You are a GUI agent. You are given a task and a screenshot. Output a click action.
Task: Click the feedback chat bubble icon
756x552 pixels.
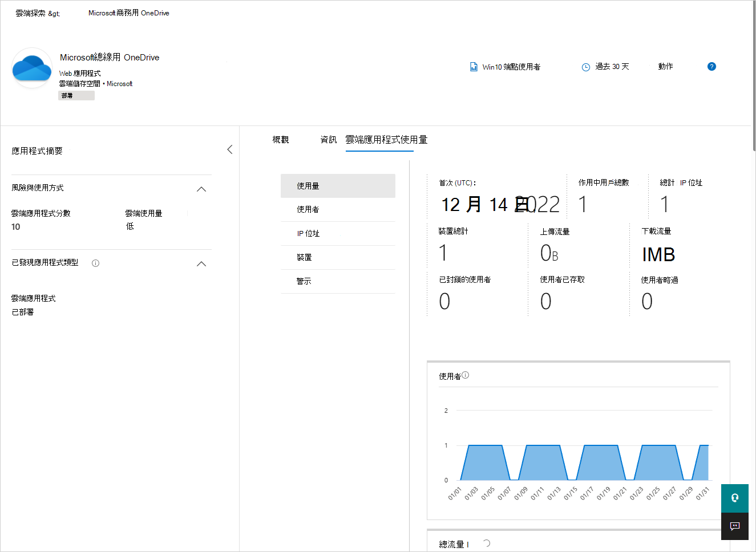pos(735,526)
